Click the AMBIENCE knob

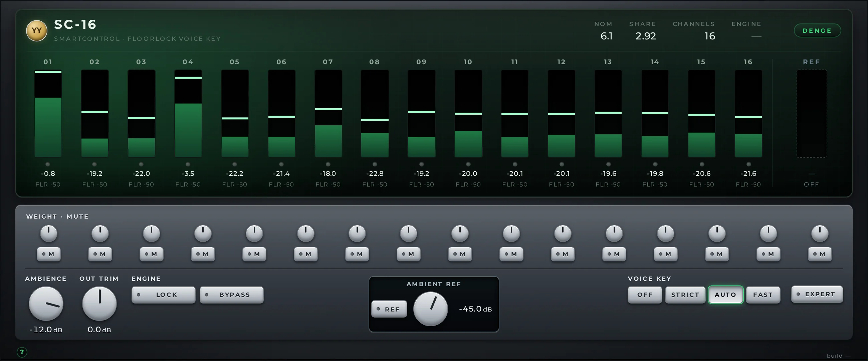click(46, 304)
